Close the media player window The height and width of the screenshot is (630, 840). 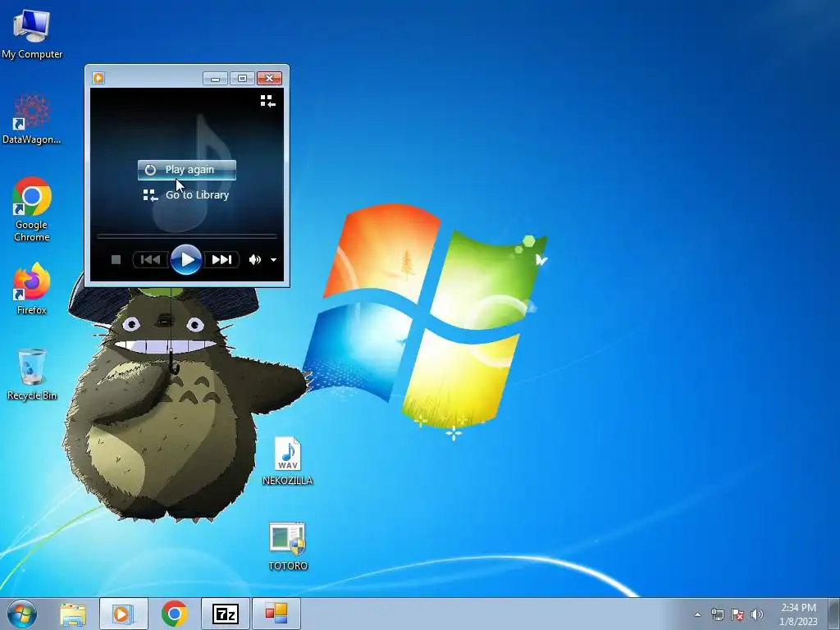269,79
